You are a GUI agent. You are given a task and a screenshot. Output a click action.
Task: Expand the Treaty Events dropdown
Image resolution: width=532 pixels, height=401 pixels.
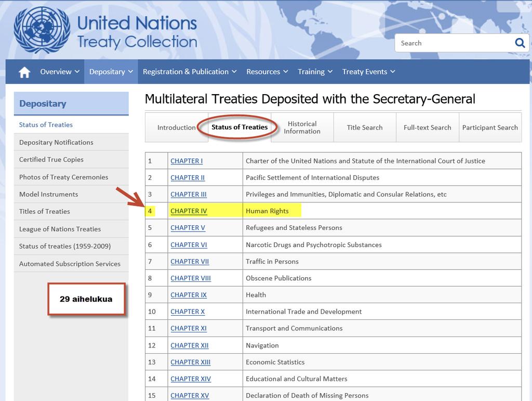[x=368, y=72]
